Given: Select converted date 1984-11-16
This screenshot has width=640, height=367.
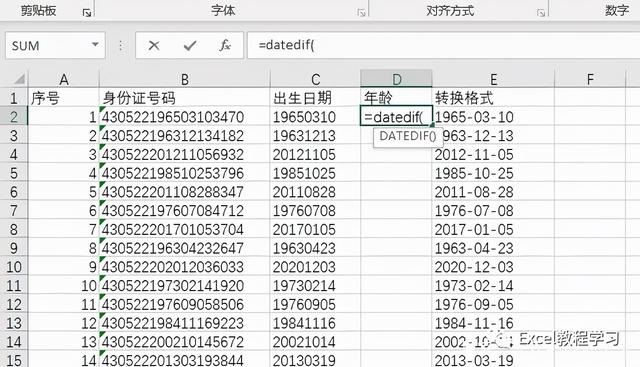Looking at the screenshot, I should click(x=493, y=323).
